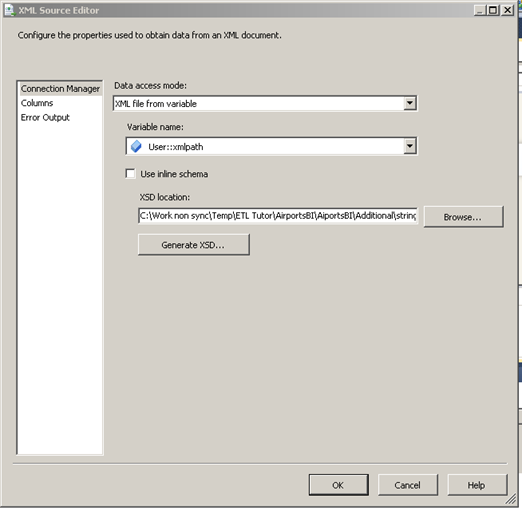Screen dimensions: 522x510
Task: Maximize the XML Source Editor window
Action: (493, 10)
